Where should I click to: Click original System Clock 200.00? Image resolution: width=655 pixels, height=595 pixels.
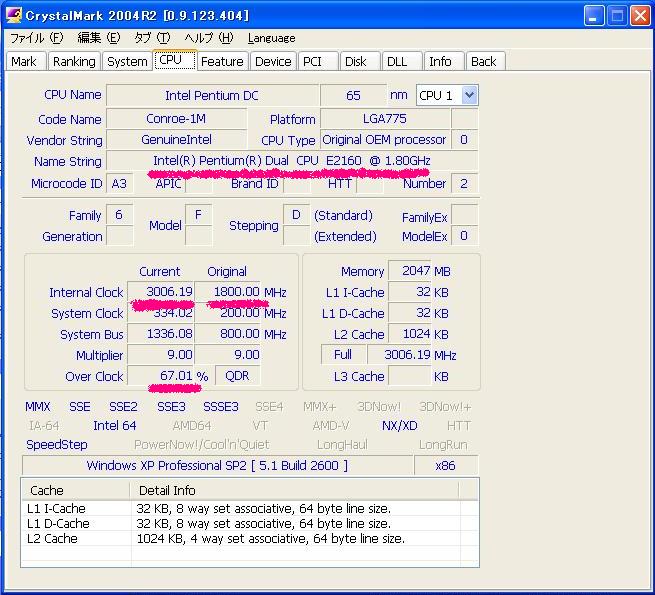[x=228, y=313]
